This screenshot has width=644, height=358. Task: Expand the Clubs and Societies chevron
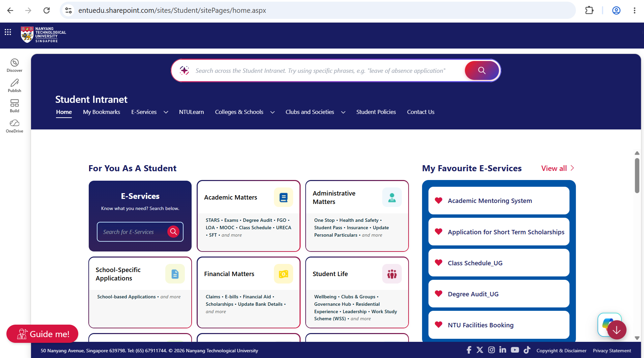[343, 112]
